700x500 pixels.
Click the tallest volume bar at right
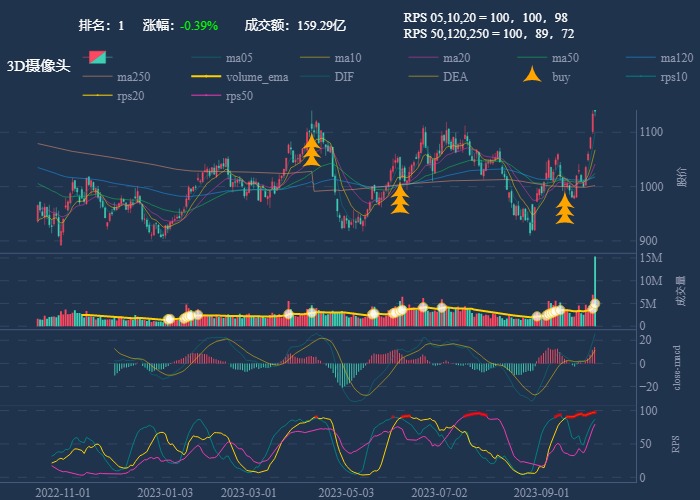click(595, 280)
